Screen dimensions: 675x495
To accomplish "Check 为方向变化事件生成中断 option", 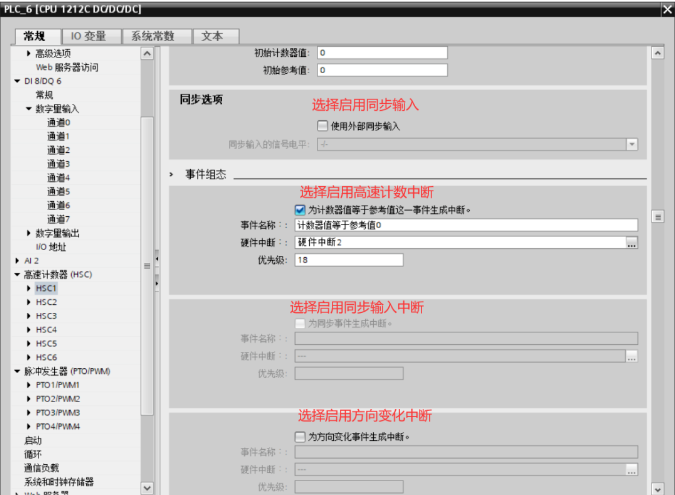I will 300,437.
